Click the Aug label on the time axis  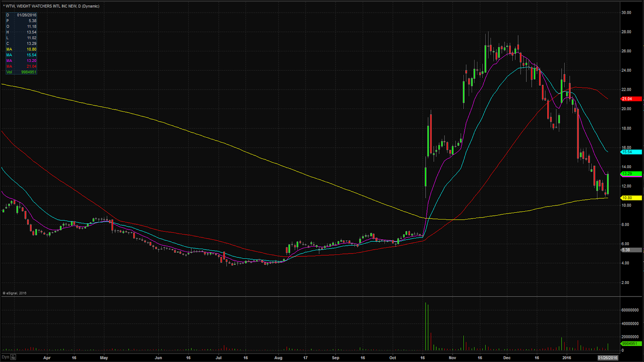(x=278, y=358)
